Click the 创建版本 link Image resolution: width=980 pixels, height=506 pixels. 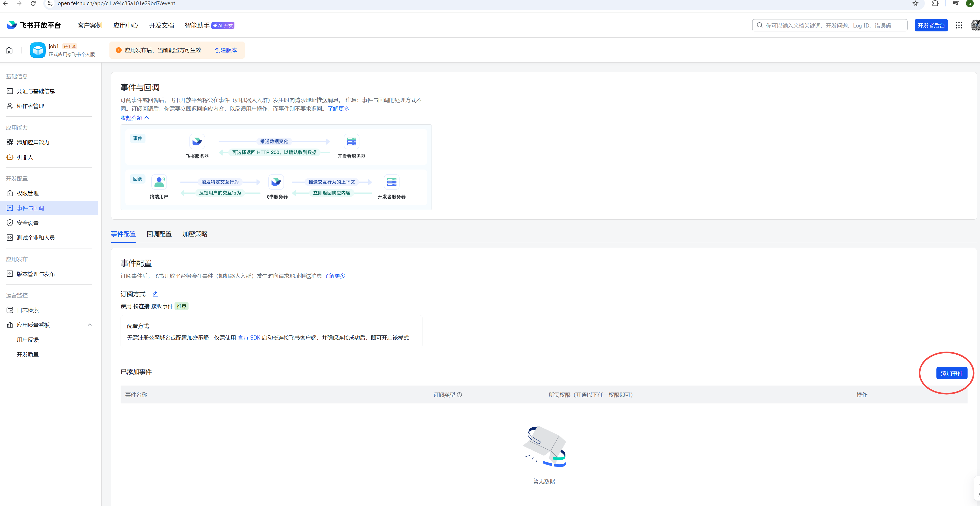(x=226, y=50)
